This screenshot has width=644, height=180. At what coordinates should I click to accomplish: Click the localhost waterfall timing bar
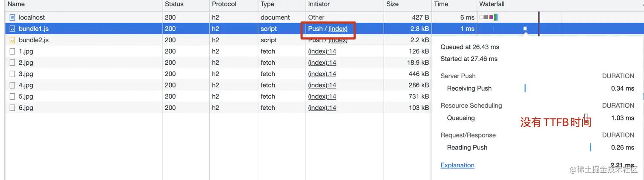pyautogui.click(x=489, y=17)
